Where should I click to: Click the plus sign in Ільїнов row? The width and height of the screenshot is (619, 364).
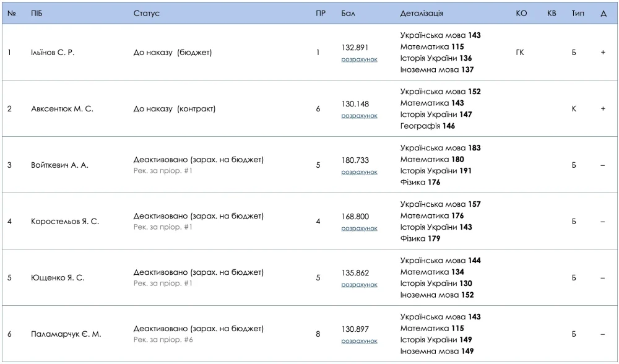(603, 53)
